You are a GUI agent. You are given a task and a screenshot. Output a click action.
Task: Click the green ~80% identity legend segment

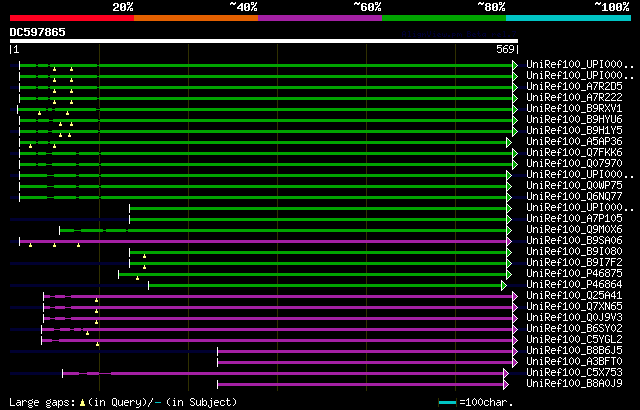pyautogui.click(x=444, y=18)
